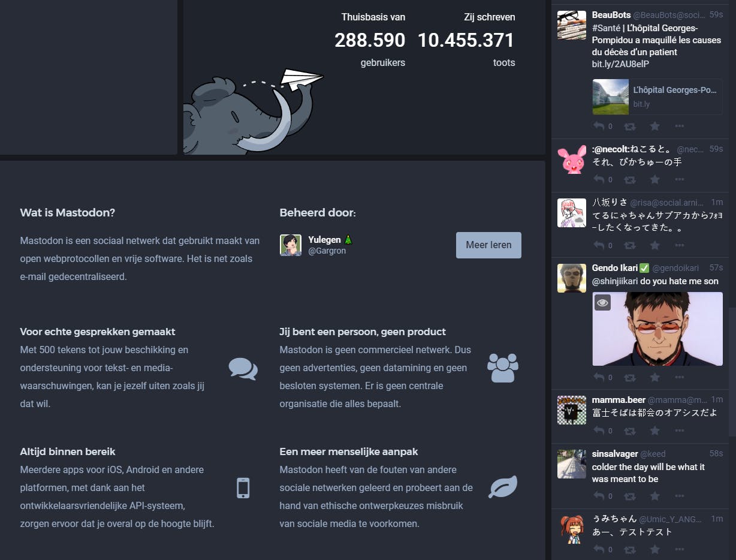Open the mamma.beer display name
The height and width of the screenshot is (560, 736).
(x=619, y=399)
